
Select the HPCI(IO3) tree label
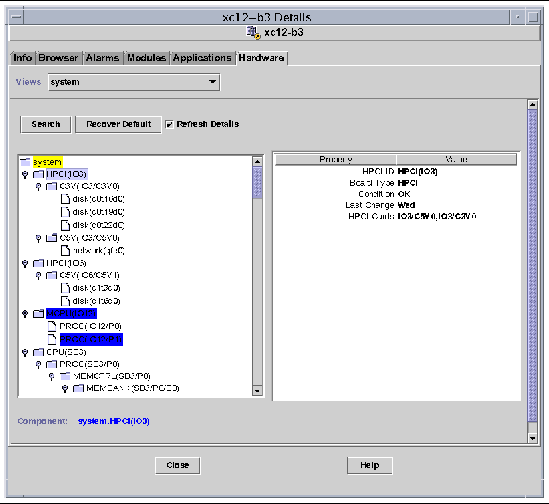pos(67,174)
